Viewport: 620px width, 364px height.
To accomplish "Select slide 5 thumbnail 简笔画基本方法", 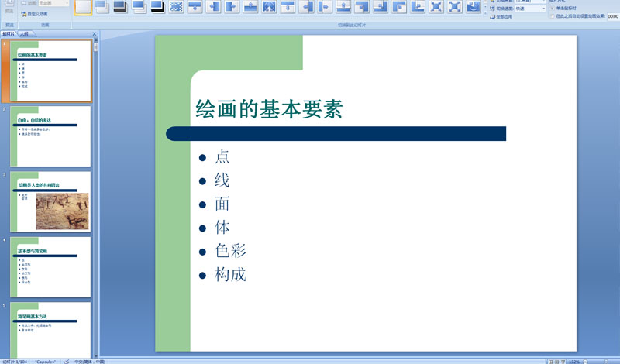I will click(50, 330).
